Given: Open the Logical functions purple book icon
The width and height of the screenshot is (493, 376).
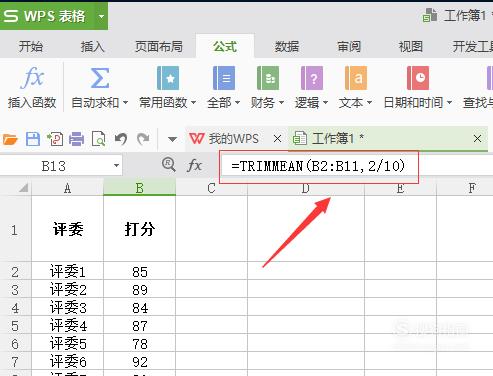Looking at the screenshot, I should click(312, 78).
